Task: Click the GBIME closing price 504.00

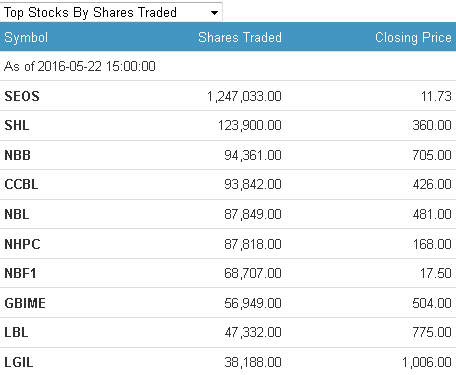Action: pyautogui.click(x=432, y=303)
